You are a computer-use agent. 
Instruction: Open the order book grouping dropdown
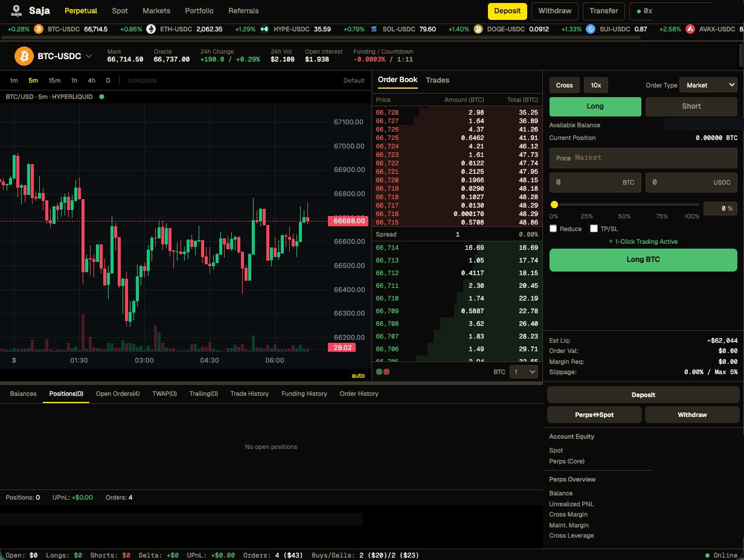[x=524, y=372]
